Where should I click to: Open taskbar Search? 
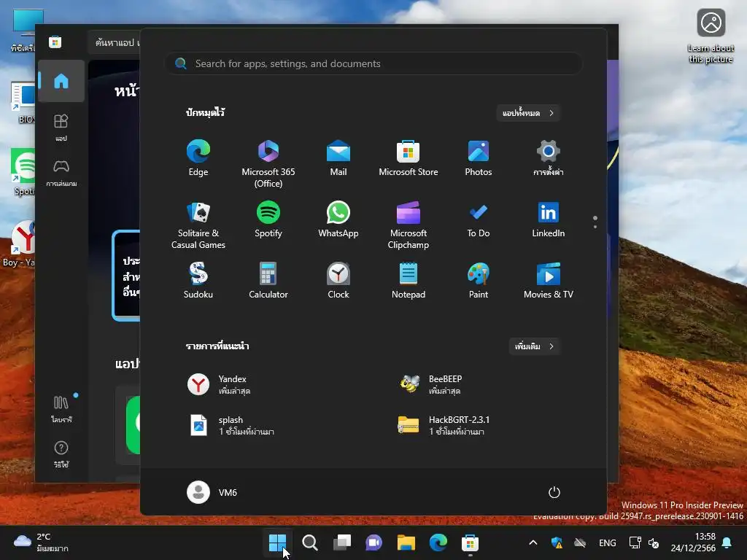tap(309, 542)
